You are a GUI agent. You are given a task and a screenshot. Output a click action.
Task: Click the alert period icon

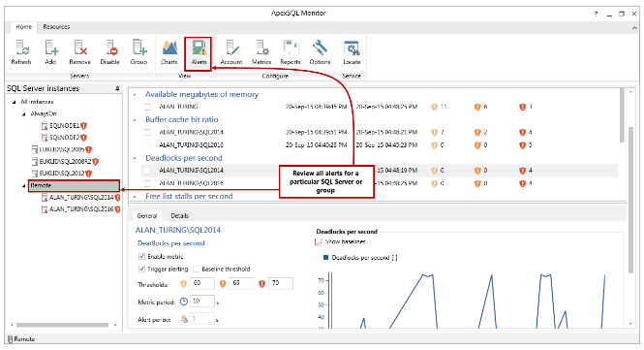pyautogui.click(x=184, y=319)
